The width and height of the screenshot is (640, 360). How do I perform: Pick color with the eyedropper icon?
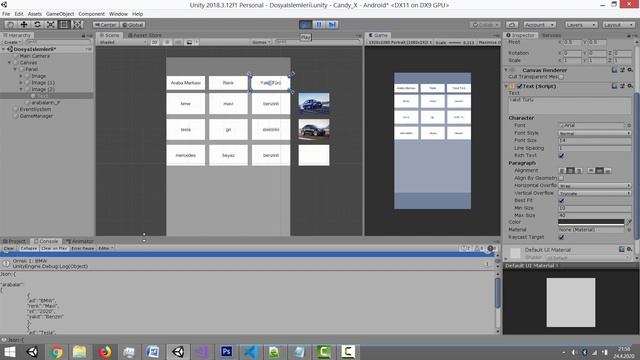click(629, 222)
